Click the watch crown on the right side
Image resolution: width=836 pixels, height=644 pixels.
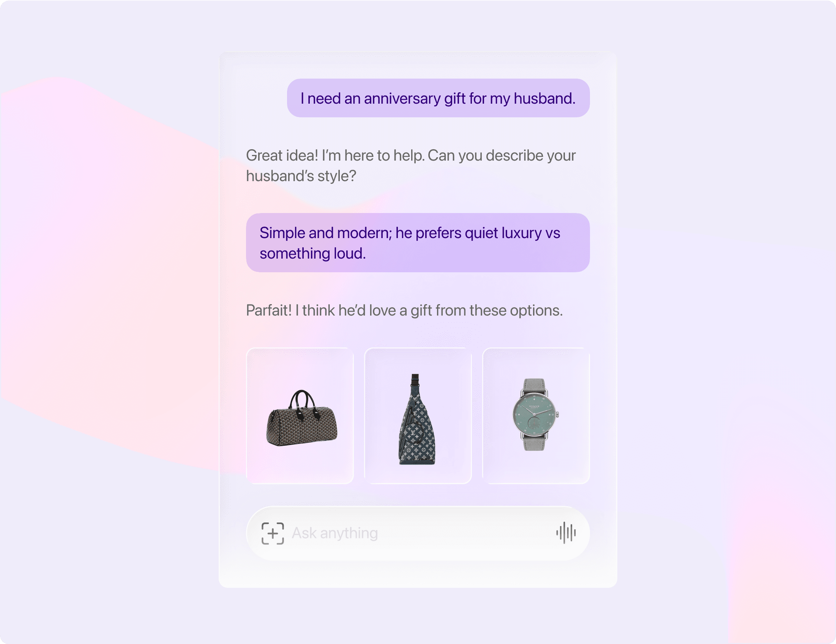coord(558,414)
